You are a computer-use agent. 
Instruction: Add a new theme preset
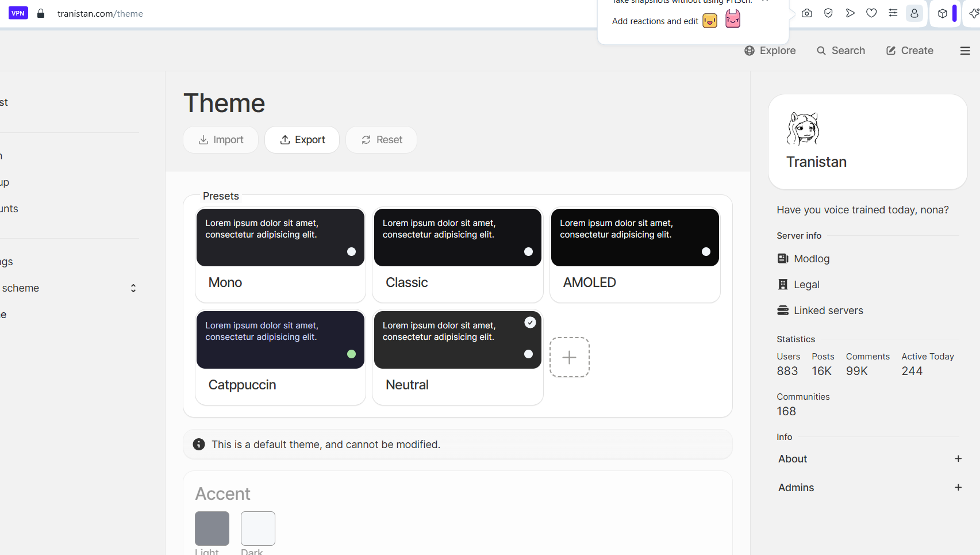pyautogui.click(x=569, y=357)
